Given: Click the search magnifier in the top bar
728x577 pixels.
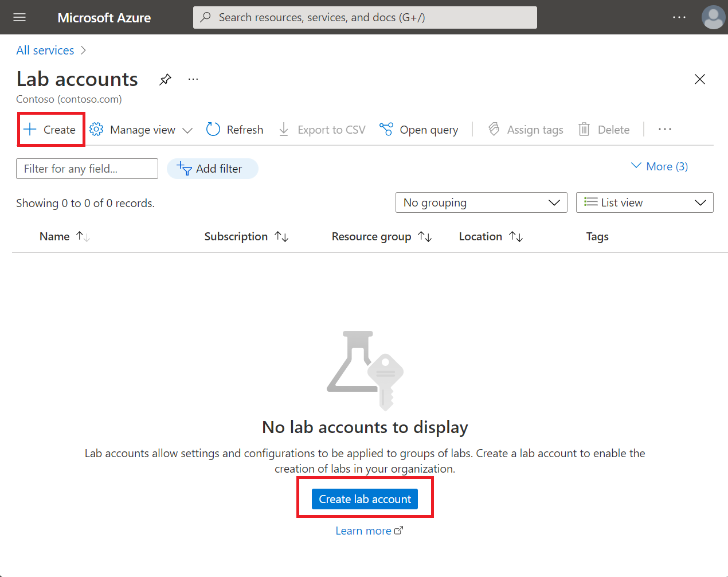Looking at the screenshot, I should [x=205, y=17].
